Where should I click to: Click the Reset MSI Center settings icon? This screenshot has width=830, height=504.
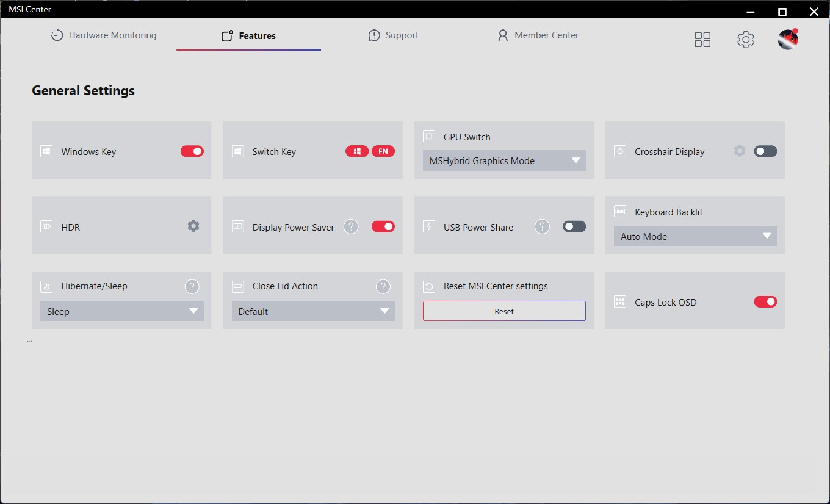click(x=429, y=286)
